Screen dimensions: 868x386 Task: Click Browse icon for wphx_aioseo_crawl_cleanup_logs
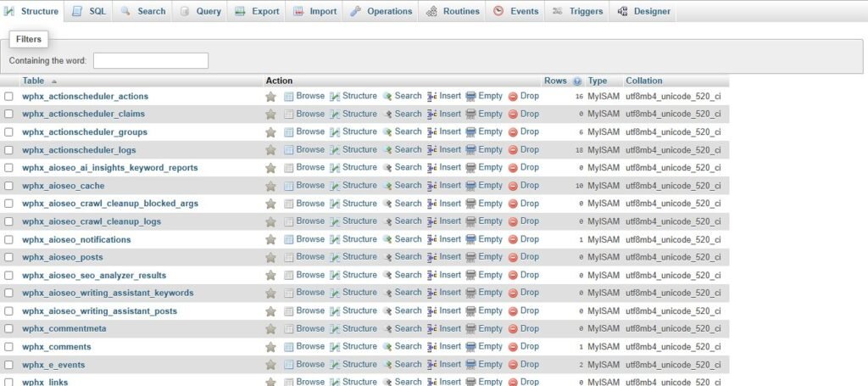click(x=288, y=221)
